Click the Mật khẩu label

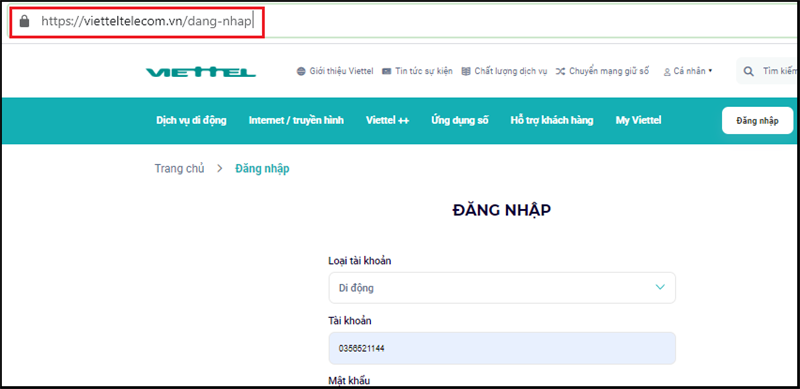348,381
